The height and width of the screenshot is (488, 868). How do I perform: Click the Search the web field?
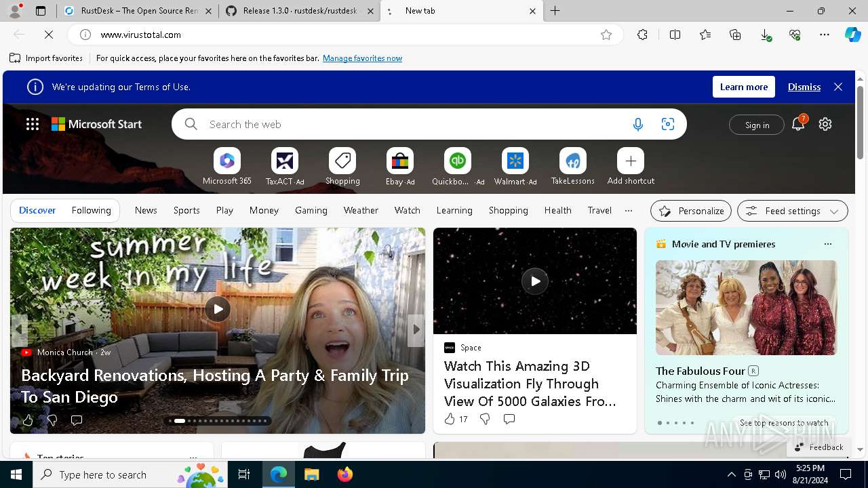click(414, 124)
